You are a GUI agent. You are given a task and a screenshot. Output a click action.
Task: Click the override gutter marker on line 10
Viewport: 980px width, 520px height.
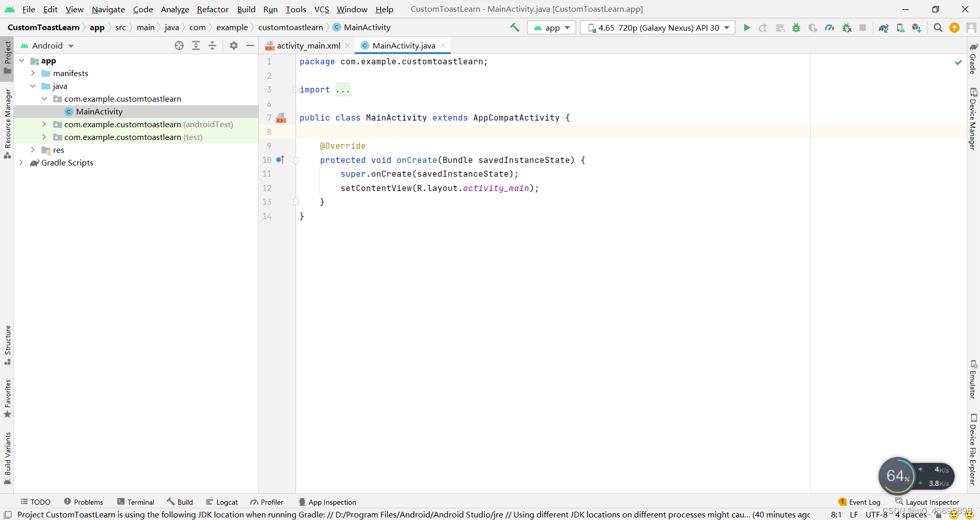coord(280,160)
